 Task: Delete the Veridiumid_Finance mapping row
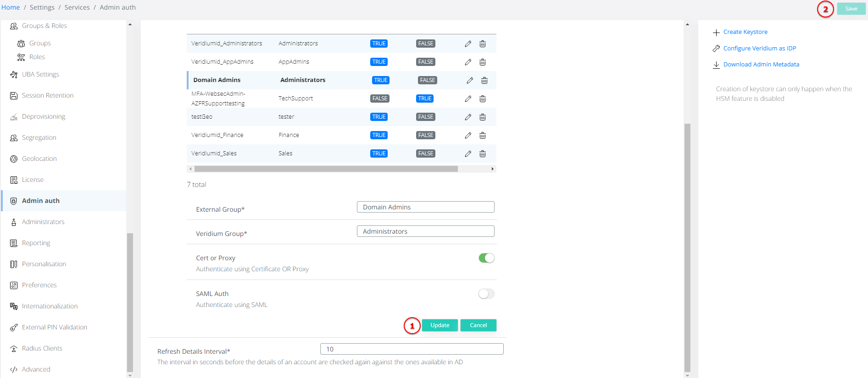483,135
